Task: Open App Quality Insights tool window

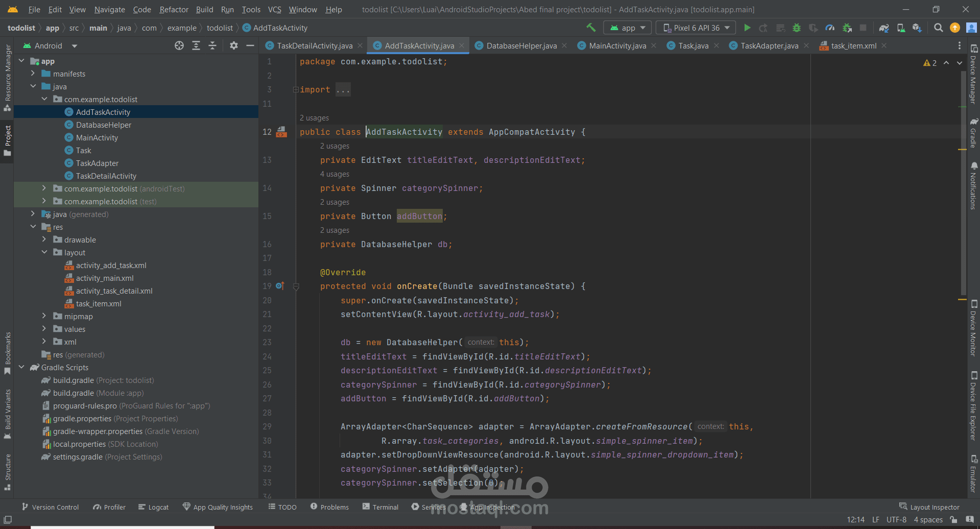Action: coord(218,507)
